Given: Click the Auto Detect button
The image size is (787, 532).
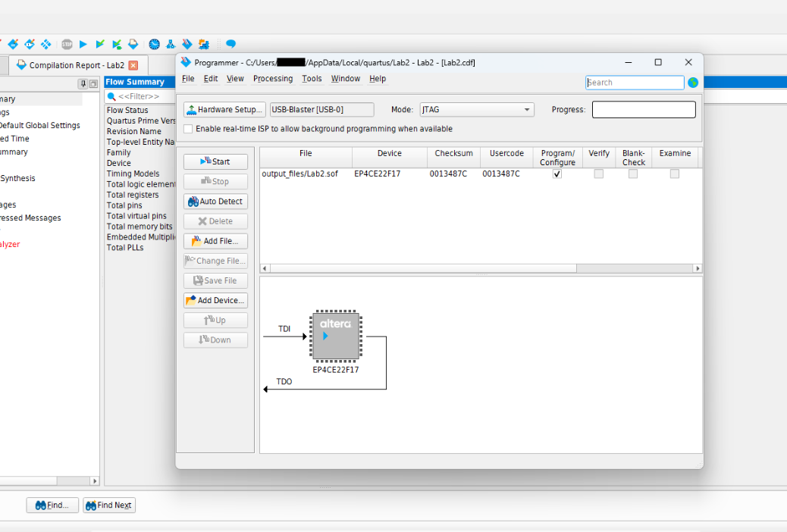Looking at the screenshot, I should 215,202.
